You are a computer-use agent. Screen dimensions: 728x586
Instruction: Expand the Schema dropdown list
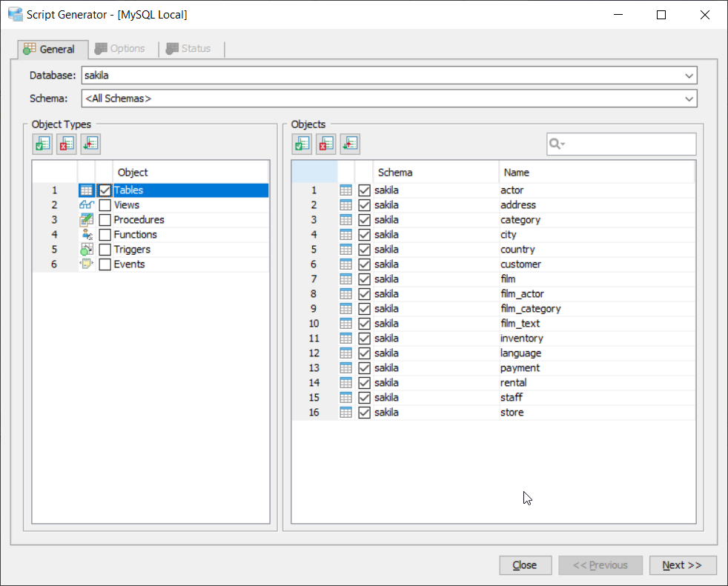pos(689,99)
